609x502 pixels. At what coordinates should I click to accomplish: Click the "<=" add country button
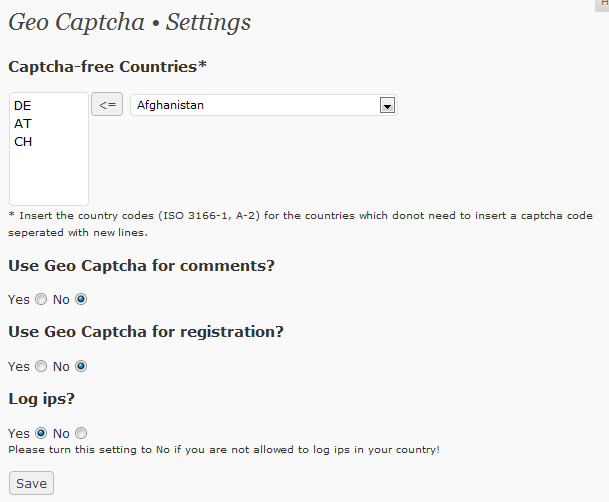(107, 104)
